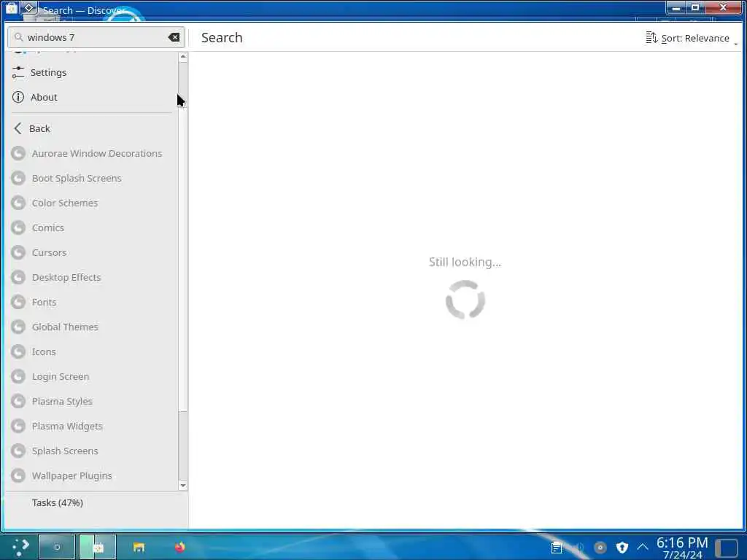Switch to Discover task in taskbar

click(x=98, y=547)
